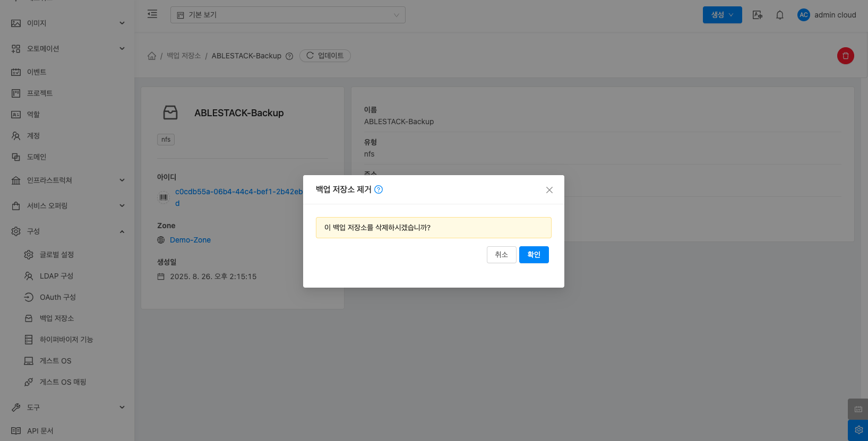Cancel deletion with the 취소 button

501,255
